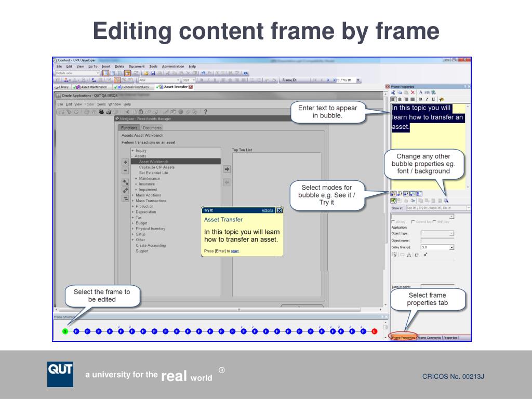Toggle the Control key checkbox
Image resolution: width=532 pixels, height=399 pixels.
point(413,222)
